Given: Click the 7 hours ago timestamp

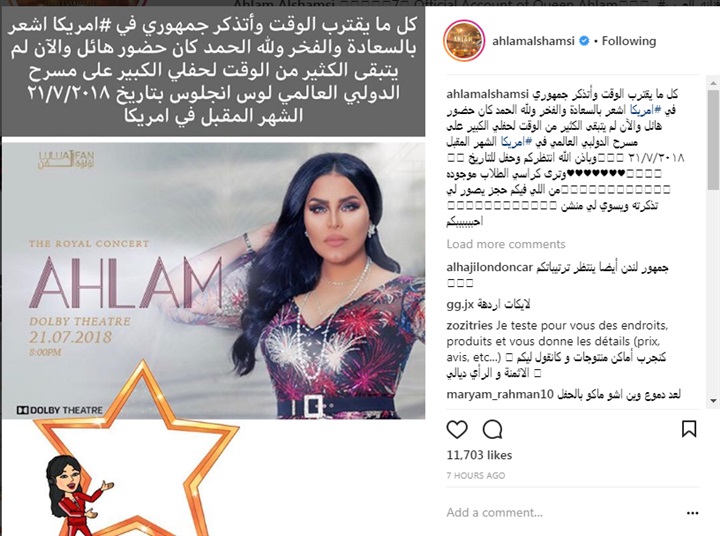Looking at the screenshot, I should [x=475, y=476].
